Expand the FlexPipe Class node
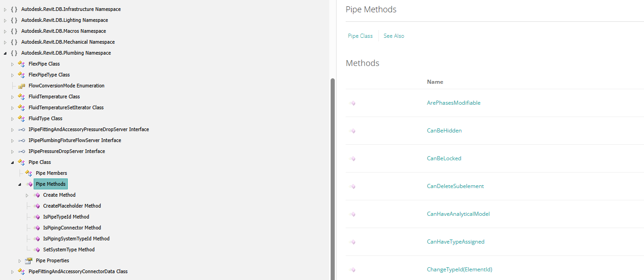This screenshot has height=280, width=644. 12,64
